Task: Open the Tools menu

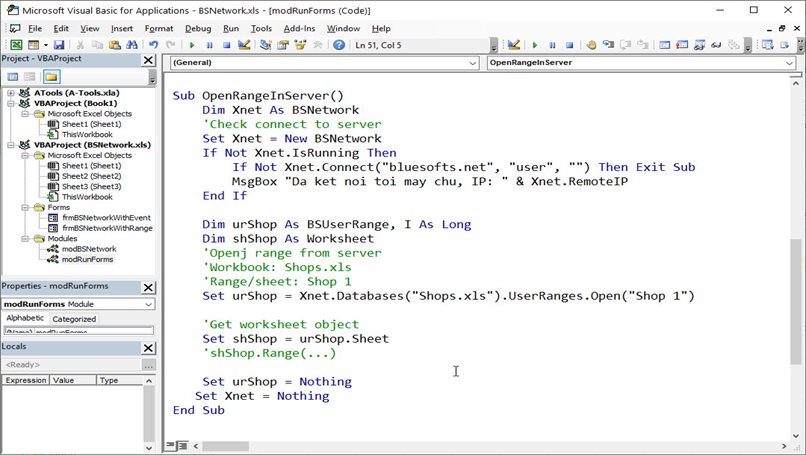Action: pos(261,29)
